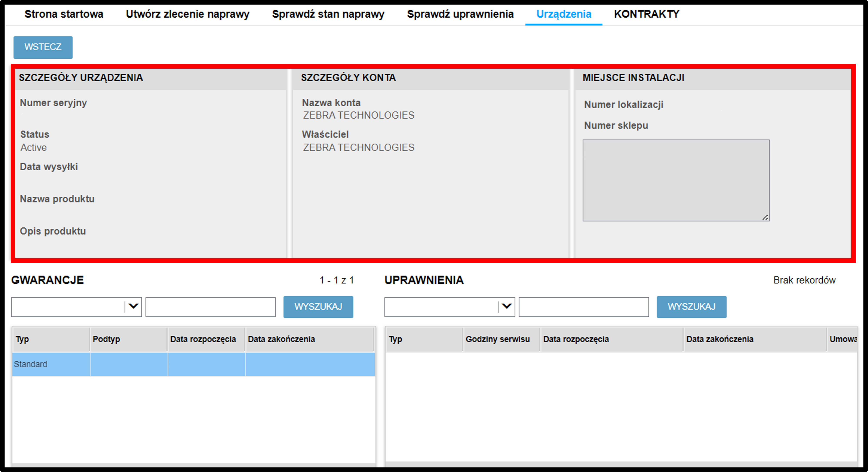Sort Uprawnienia by Godziny serwisu column
This screenshot has height=472, width=868.
pos(501,339)
